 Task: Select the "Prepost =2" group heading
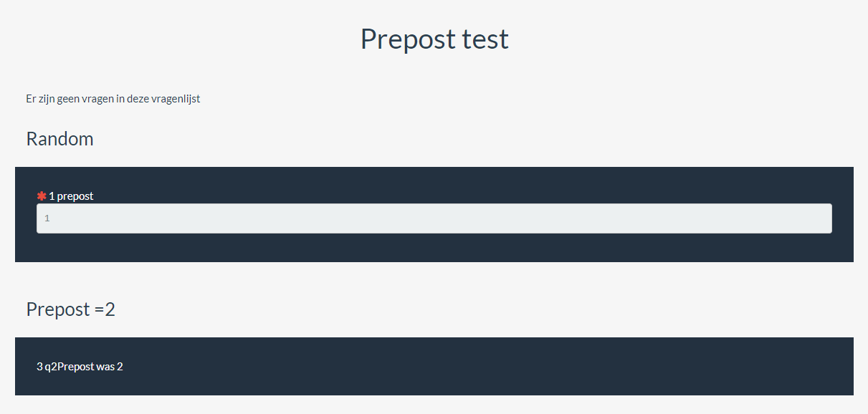point(70,309)
